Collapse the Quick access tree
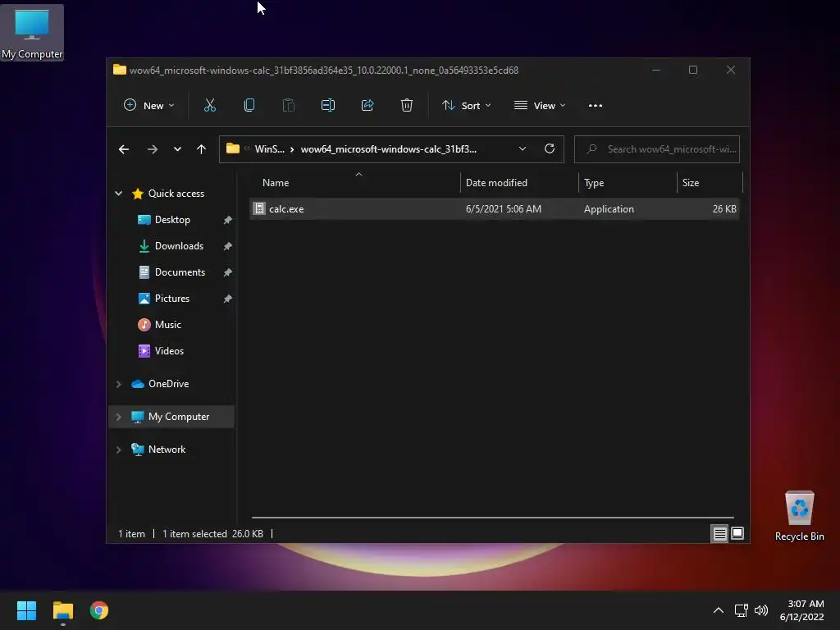This screenshot has width=840, height=630. tap(118, 194)
